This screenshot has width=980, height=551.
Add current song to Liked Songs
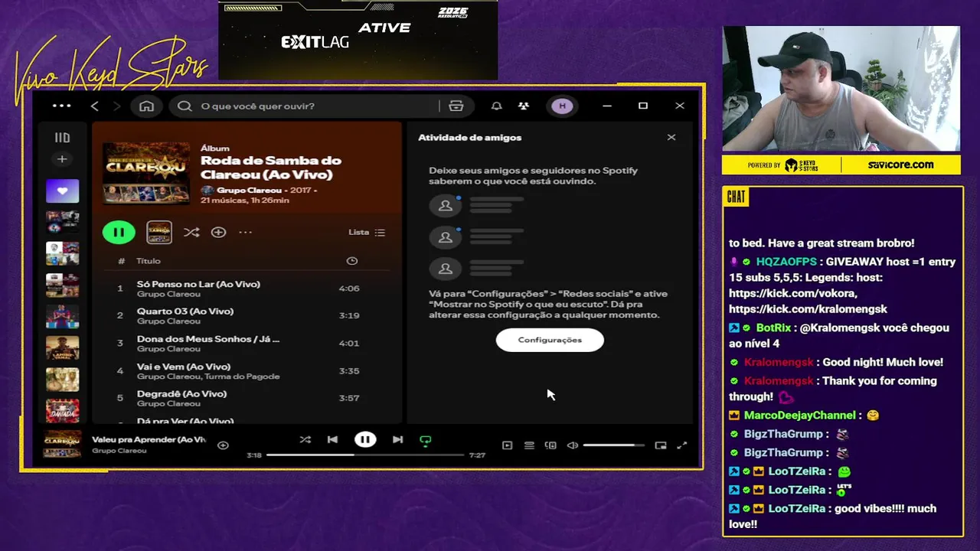point(223,445)
